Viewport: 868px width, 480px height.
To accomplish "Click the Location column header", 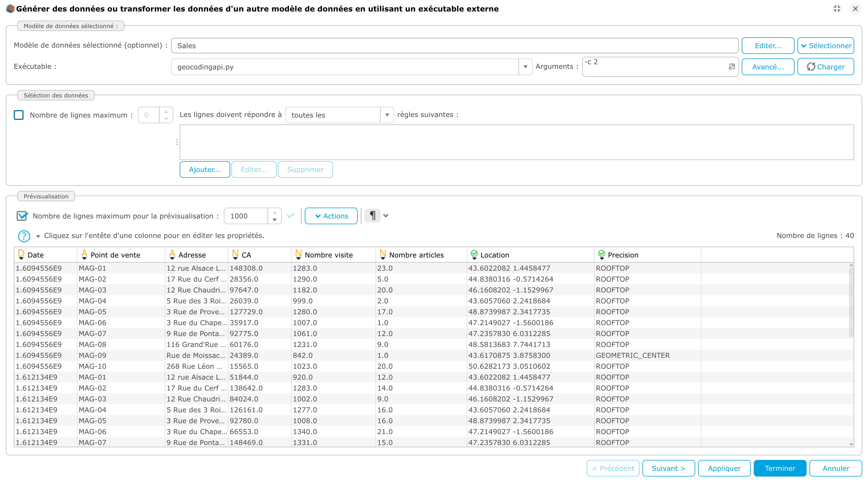I will (x=530, y=254).
